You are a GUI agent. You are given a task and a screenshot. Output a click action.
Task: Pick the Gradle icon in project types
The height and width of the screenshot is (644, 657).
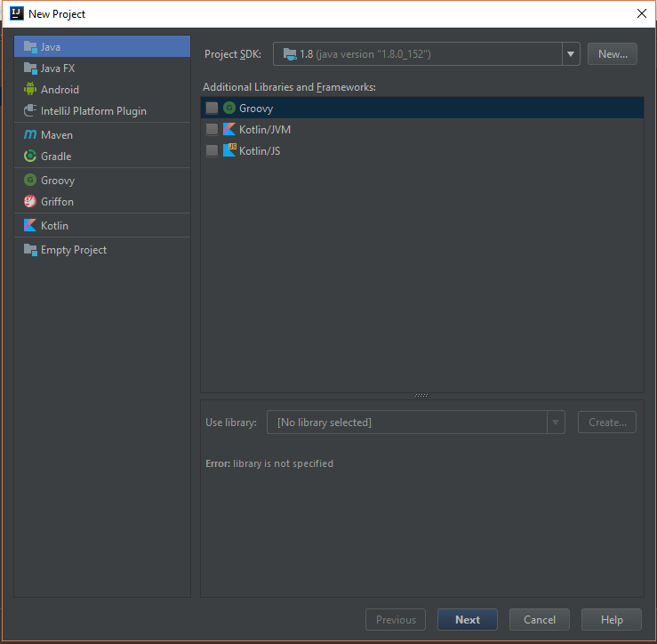pyautogui.click(x=30, y=156)
